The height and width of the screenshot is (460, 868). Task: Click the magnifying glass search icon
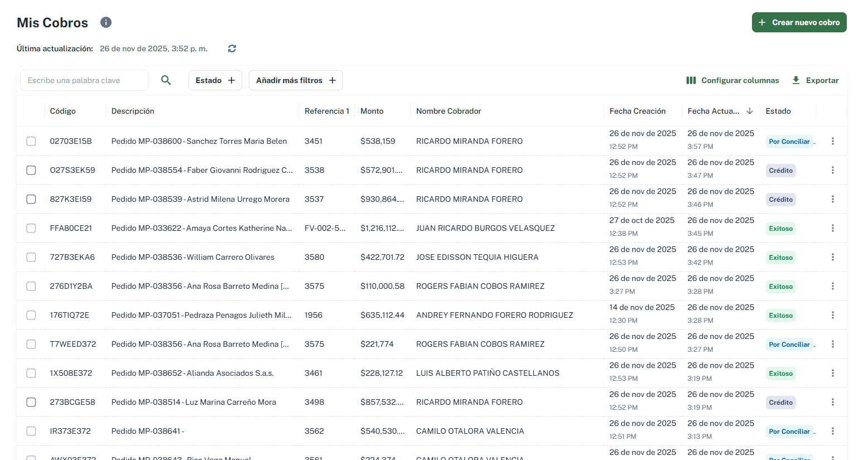pyautogui.click(x=166, y=80)
